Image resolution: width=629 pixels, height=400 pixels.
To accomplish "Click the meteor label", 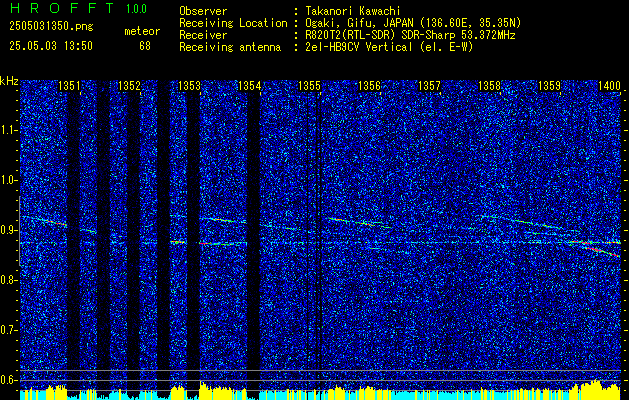I will pyautogui.click(x=142, y=31).
